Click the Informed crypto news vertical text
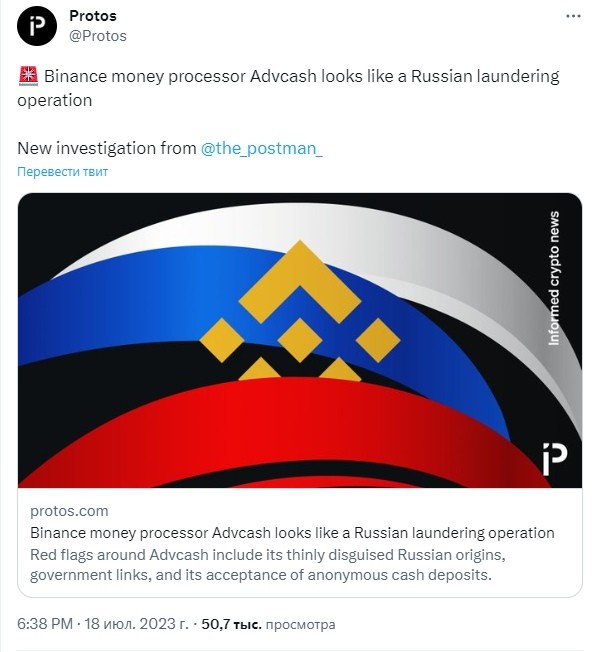The width and height of the screenshot is (598, 652). [x=554, y=278]
